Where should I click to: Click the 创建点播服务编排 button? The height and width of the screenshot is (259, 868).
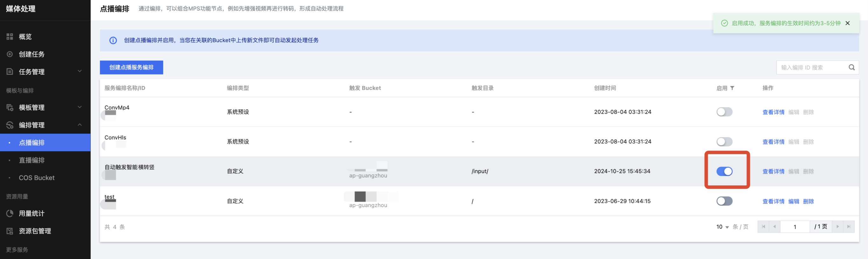[x=131, y=67]
